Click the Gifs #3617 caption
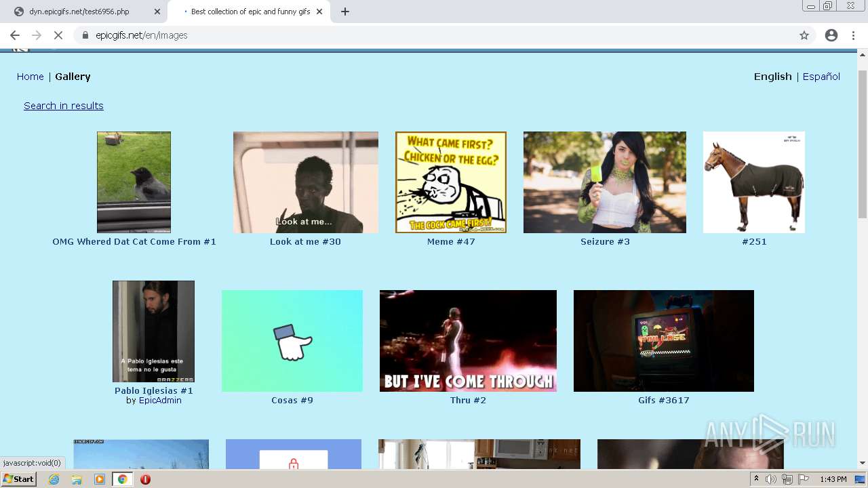 (x=664, y=400)
